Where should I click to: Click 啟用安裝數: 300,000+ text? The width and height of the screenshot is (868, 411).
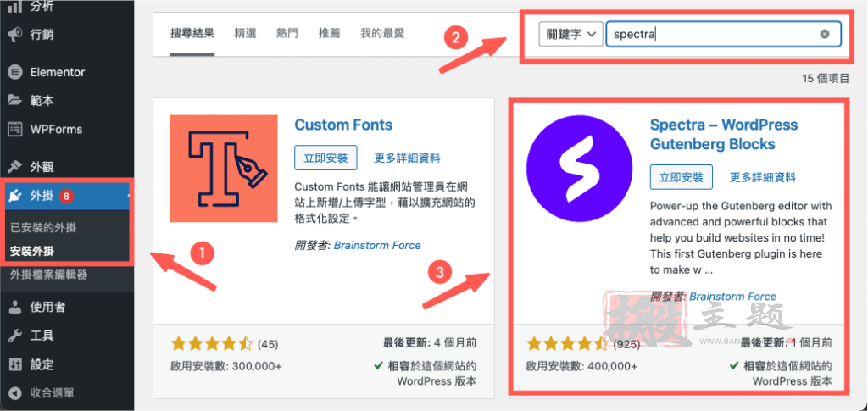(226, 365)
